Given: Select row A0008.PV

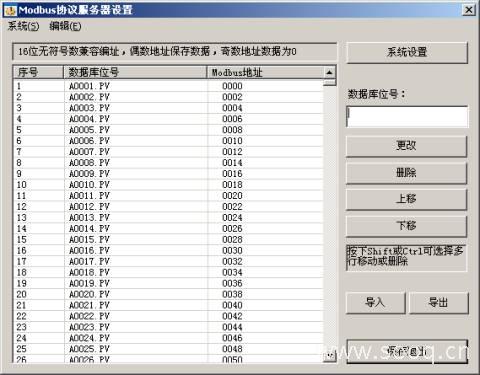Looking at the screenshot, I should point(168,163).
